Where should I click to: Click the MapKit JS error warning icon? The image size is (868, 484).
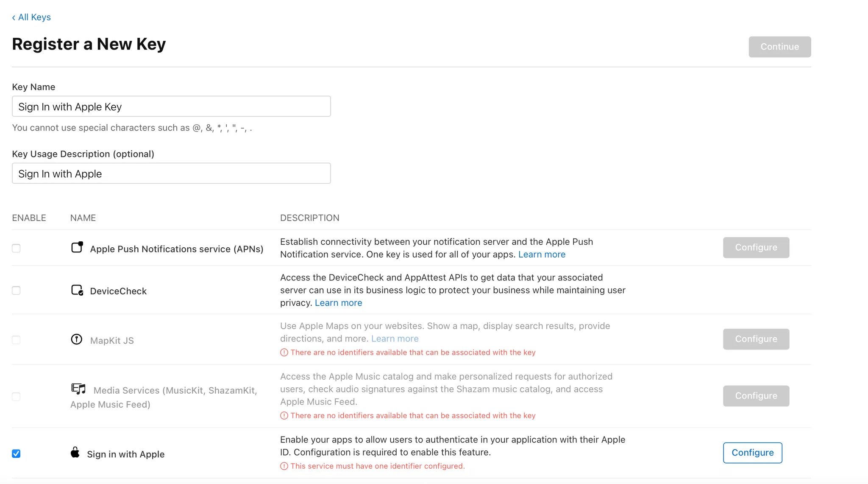pyautogui.click(x=284, y=353)
